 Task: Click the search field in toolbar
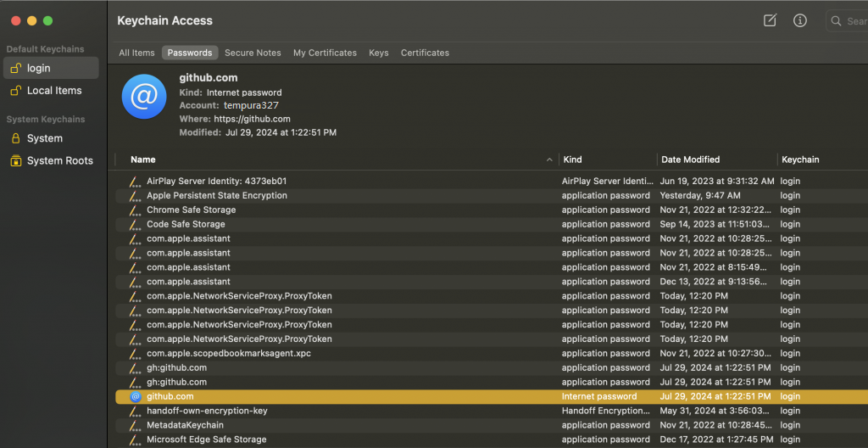847,21
